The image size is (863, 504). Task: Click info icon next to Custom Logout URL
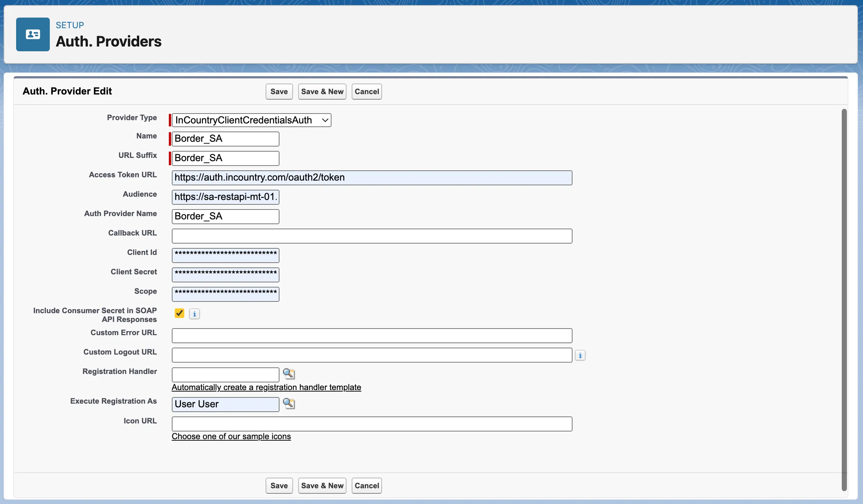click(580, 355)
